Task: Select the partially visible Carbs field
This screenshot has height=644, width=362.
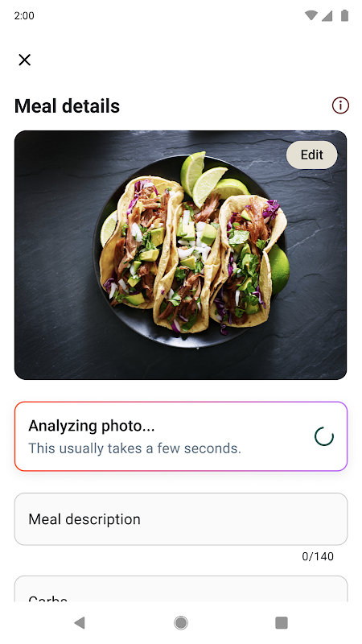Action: click(x=181, y=589)
